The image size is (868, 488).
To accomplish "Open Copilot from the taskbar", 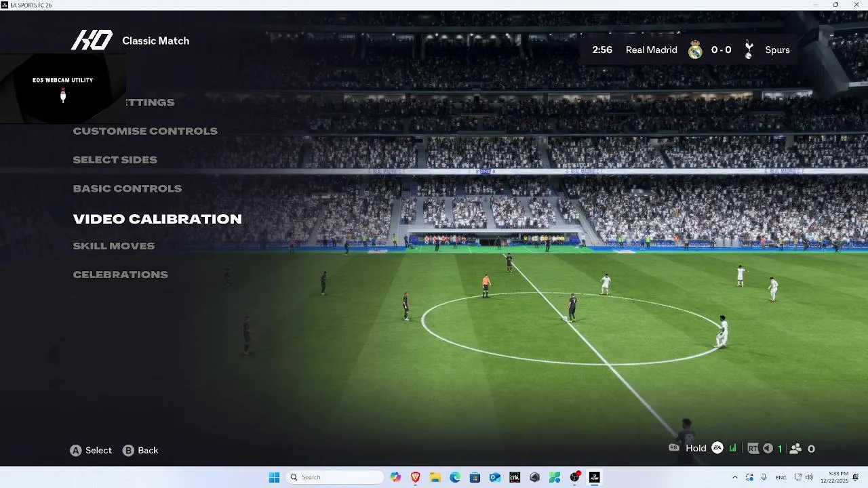I will [x=395, y=477].
